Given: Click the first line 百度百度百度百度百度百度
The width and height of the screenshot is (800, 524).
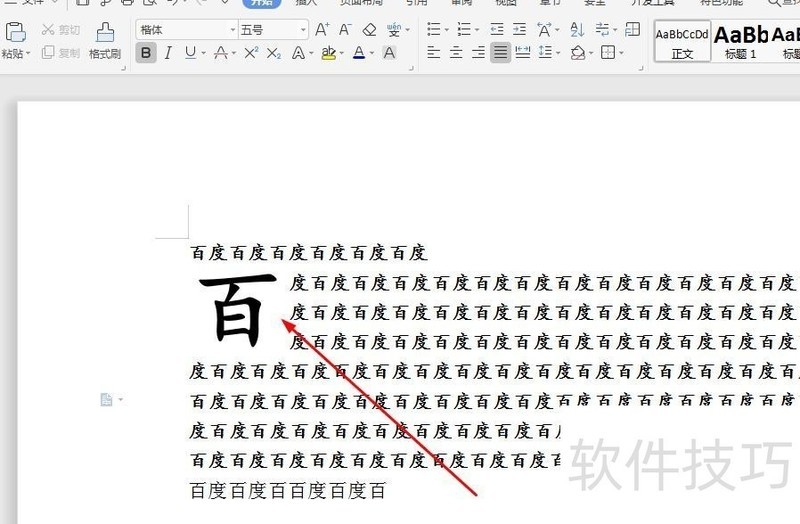Looking at the screenshot, I should coord(309,253).
